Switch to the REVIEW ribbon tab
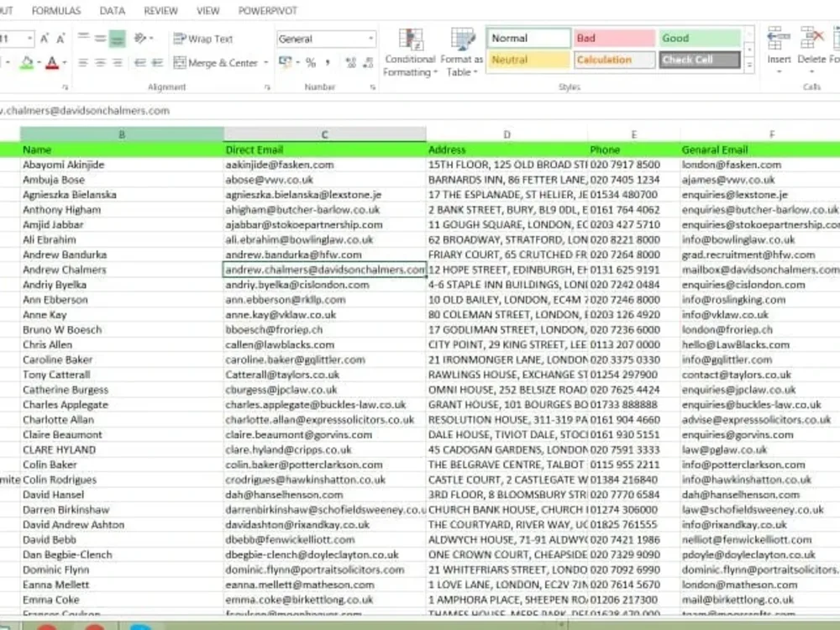Viewport: 840px width, 630px height. click(x=160, y=11)
